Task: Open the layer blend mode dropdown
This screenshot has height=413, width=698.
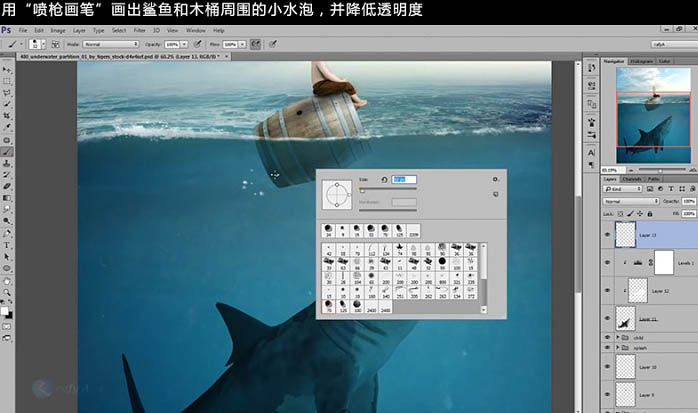Action: 631,201
